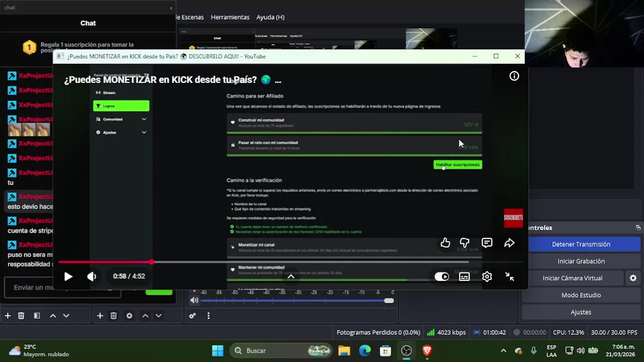Play the YouTube video
Image resolution: width=644 pixels, height=362 pixels.
pyautogui.click(x=68, y=277)
